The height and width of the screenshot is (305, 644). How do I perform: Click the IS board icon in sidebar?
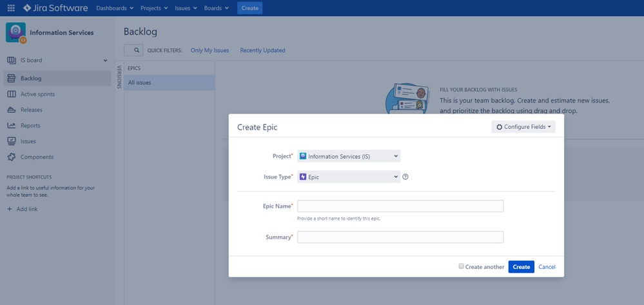[12, 61]
